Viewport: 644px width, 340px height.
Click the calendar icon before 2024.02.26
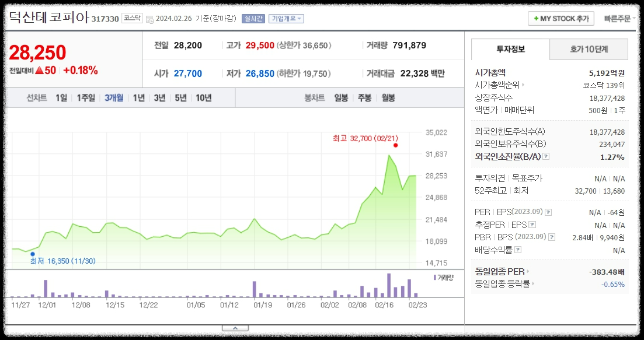[150, 19]
